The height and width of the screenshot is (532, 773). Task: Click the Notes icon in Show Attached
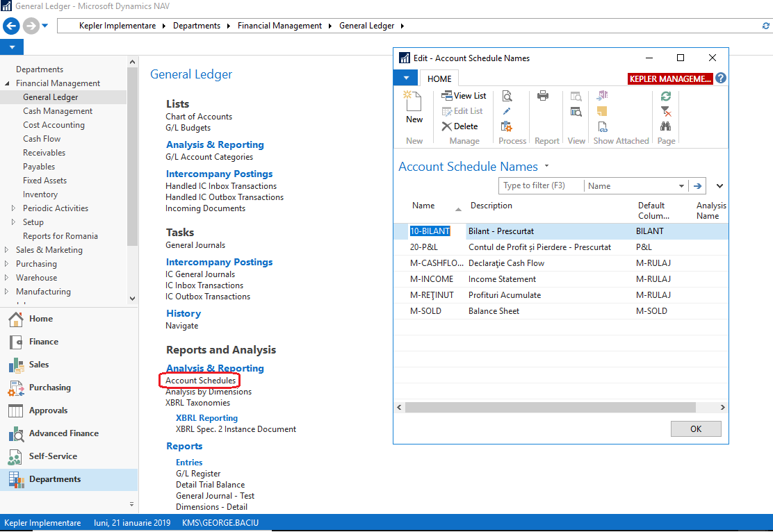(x=602, y=111)
